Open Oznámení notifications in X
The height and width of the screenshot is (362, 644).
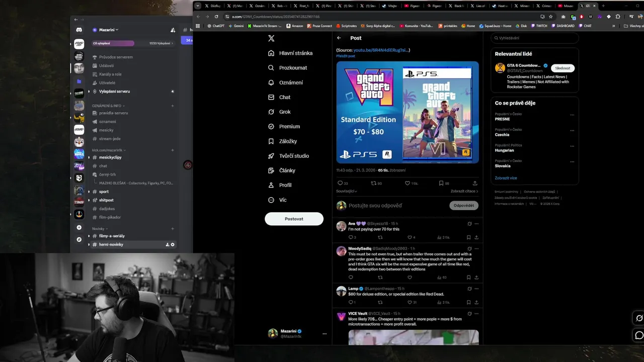[x=285, y=82]
